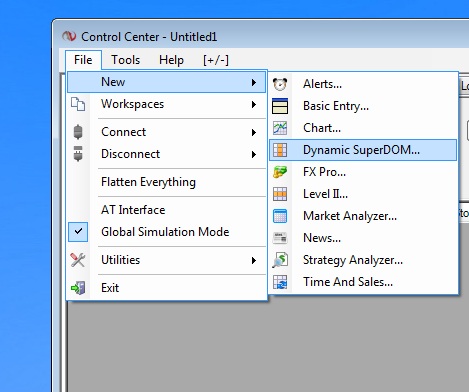Screen dimensions: 469x392
Task: Choose Global Simulation Mode entry text
Action: click(165, 232)
